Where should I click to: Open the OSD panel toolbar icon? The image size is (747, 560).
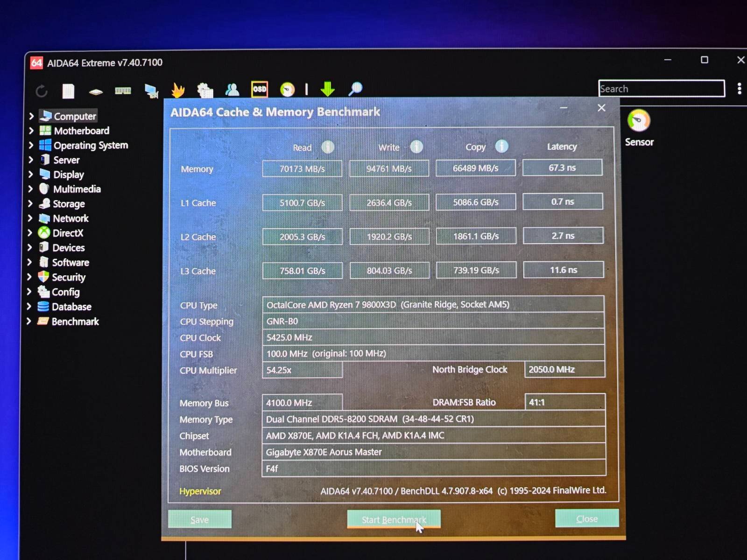pos(260,89)
